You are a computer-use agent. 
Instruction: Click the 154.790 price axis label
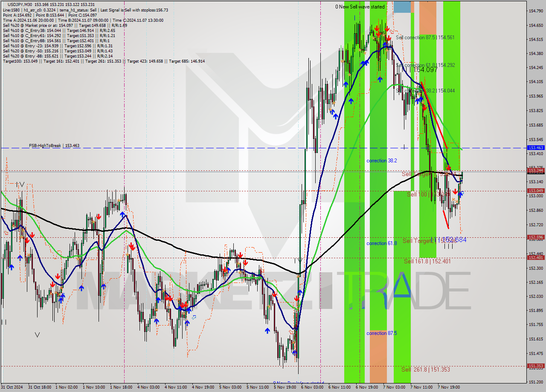click(536, 11)
